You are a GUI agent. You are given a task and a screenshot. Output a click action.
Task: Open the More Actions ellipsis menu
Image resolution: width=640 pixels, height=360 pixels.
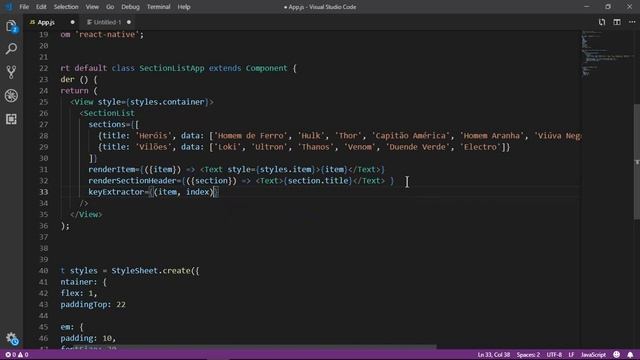pyautogui.click(x=632, y=22)
